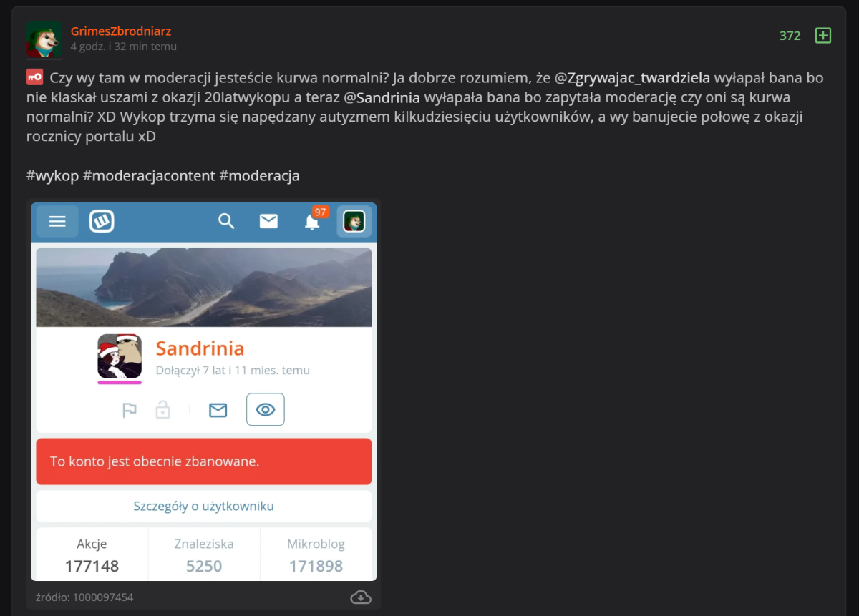Upvote the post with the green plus icon
The height and width of the screenshot is (616, 859).
(x=823, y=36)
